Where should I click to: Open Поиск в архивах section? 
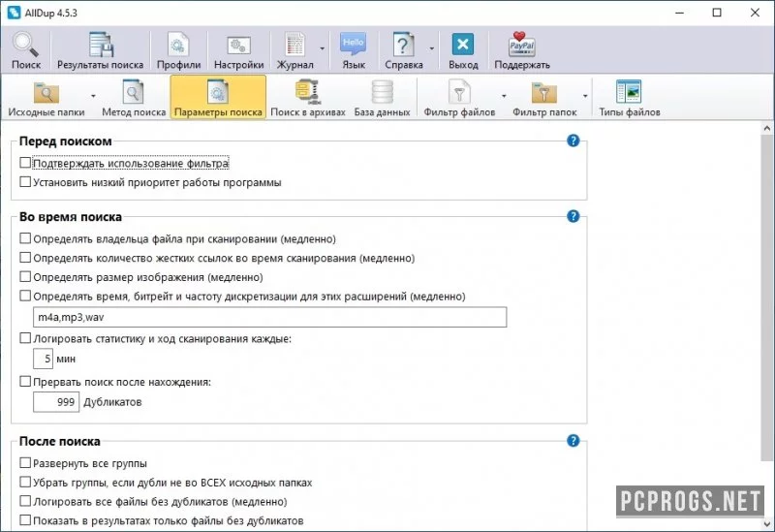308,98
